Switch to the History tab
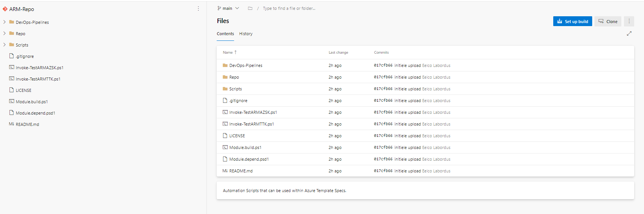 tap(245, 34)
